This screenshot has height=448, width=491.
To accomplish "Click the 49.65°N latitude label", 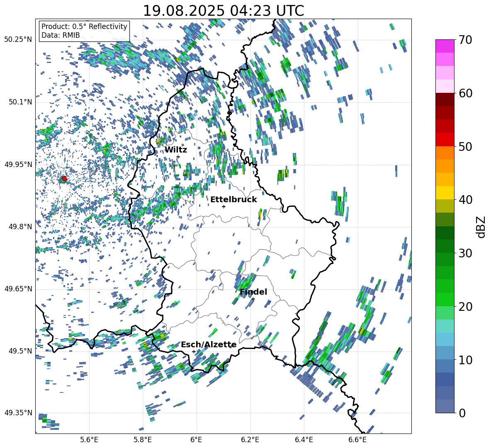I will [x=18, y=289].
